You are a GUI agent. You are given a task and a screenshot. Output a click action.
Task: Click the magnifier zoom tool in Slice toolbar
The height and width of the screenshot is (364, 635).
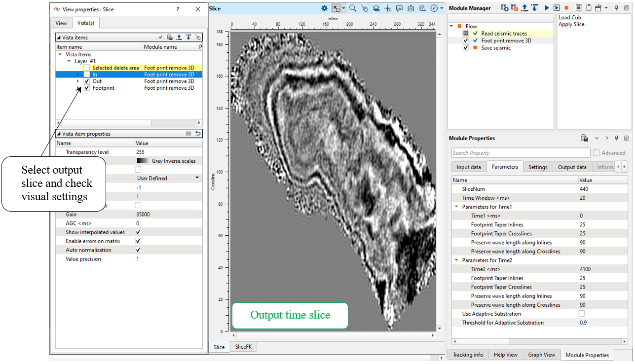click(x=353, y=8)
